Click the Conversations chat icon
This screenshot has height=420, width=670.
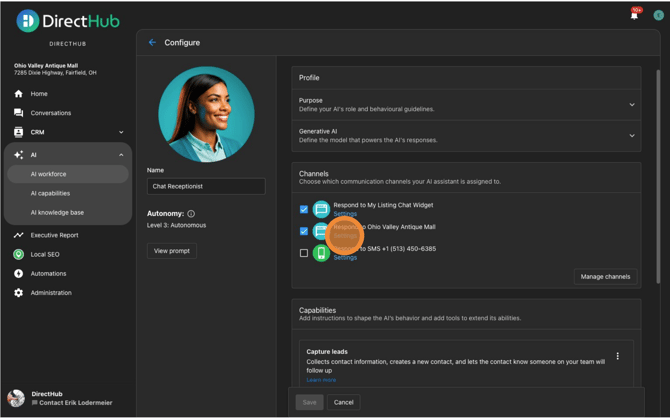18,113
